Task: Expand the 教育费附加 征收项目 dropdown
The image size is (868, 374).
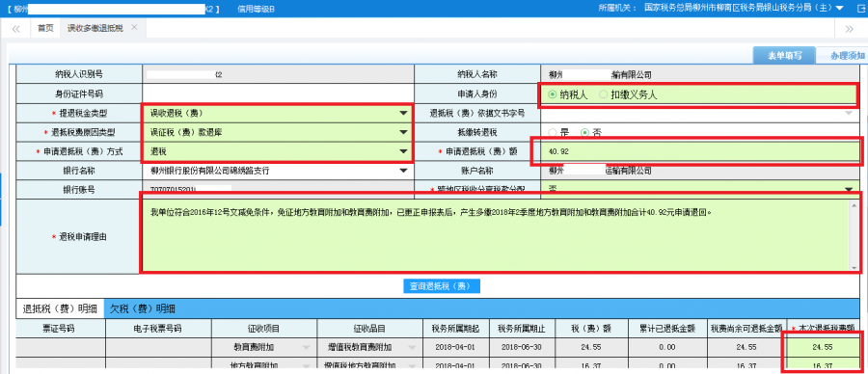Action: (306, 347)
